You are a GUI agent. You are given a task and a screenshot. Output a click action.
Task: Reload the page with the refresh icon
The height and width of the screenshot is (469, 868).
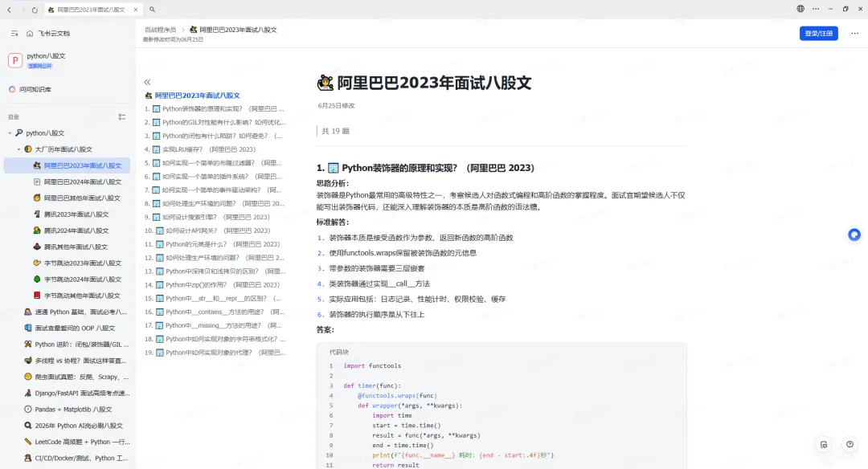[35, 10]
